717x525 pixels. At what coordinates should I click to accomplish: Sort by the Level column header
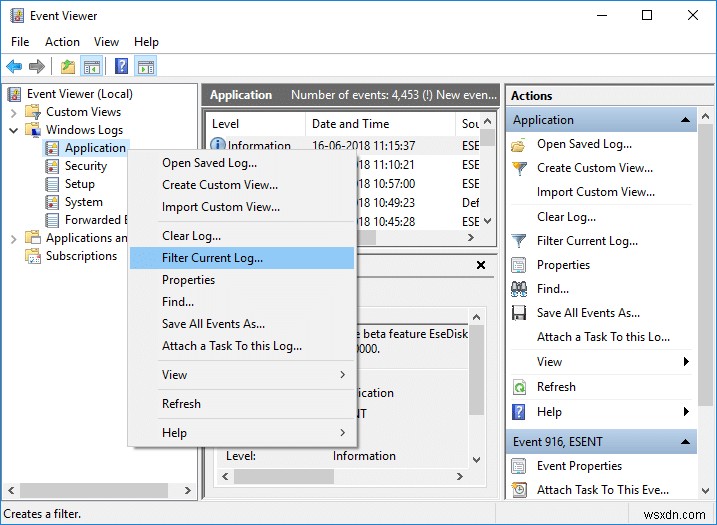point(255,124)
